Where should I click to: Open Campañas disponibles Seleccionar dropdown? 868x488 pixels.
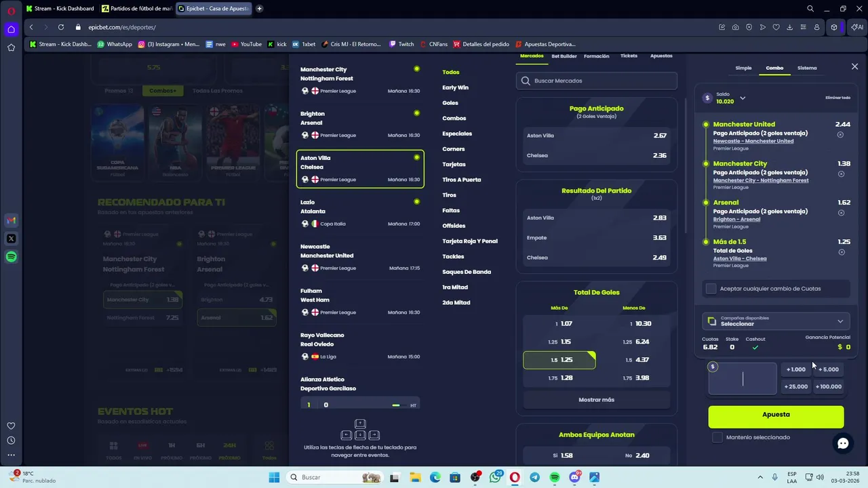[776, 321]
